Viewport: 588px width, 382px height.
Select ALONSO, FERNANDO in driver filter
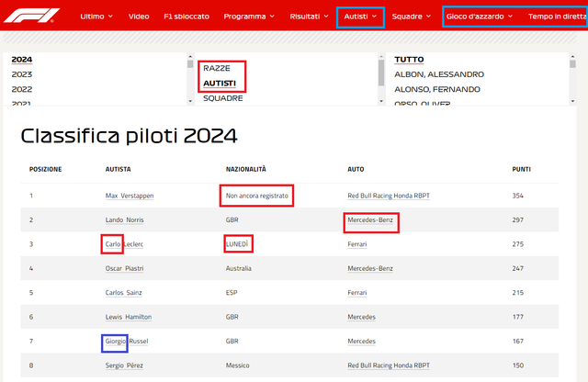pyautogui.click(x=437, y=89)
